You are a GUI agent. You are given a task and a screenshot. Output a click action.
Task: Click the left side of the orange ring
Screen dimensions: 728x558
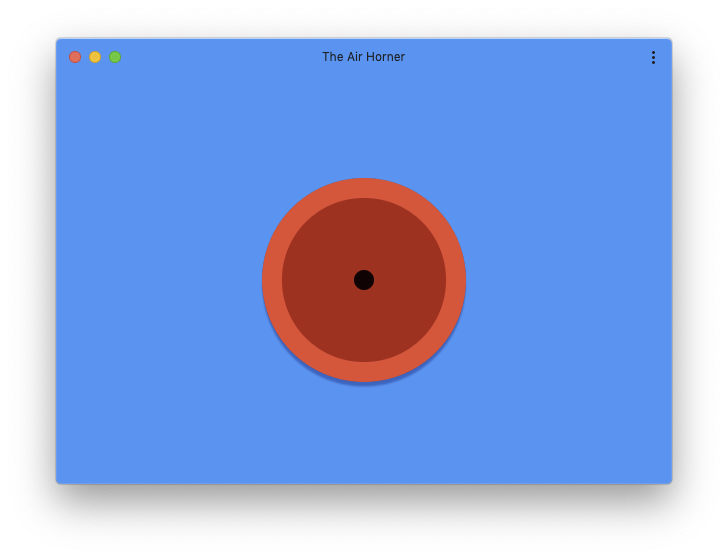[x=272, y=280]
